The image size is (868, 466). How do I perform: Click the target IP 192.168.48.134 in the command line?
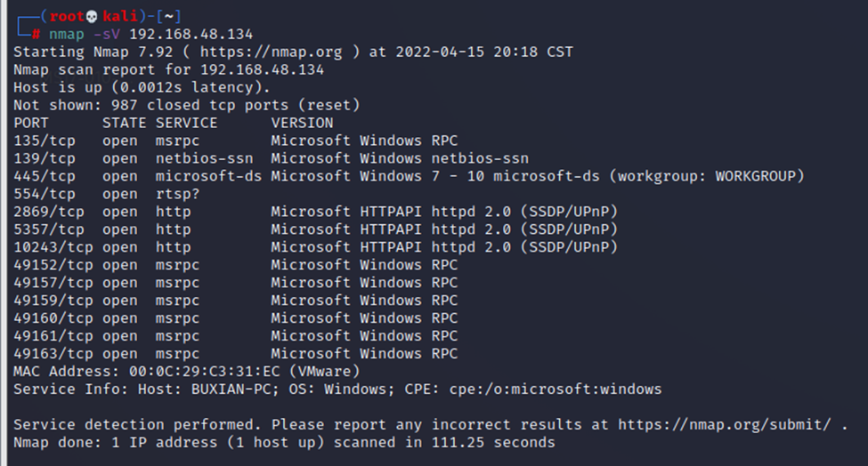191,34
